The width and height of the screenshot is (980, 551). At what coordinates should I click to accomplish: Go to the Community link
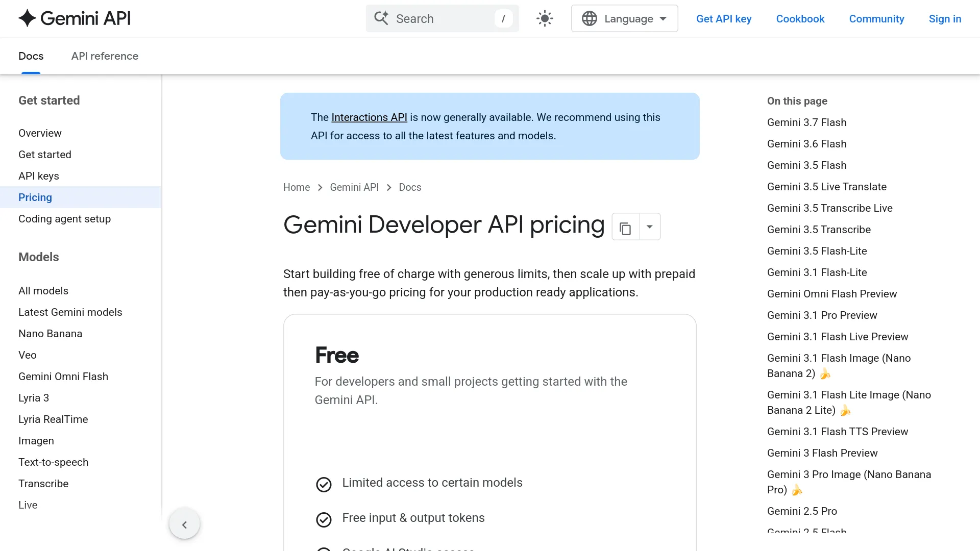pos(876,19)
